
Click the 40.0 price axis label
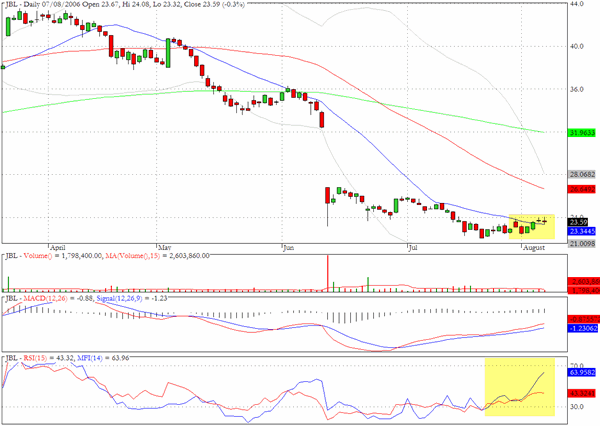coord(577,46)
